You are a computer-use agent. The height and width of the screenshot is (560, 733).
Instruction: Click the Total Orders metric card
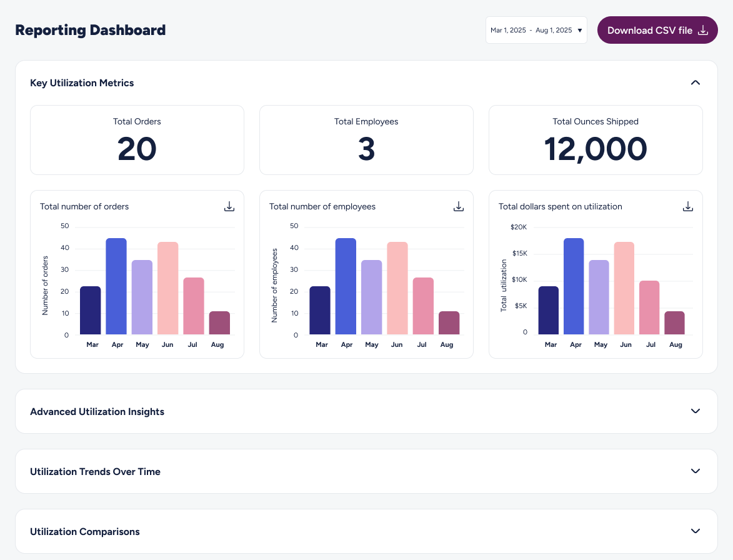[x=137, y=140]
